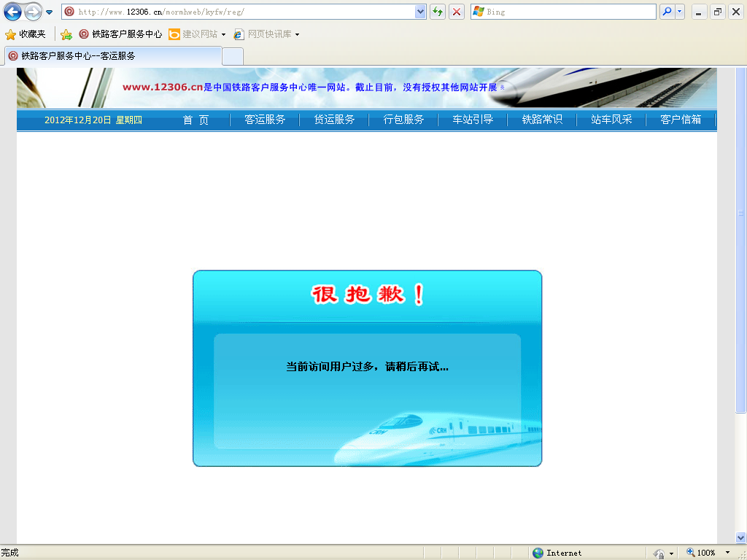Click the protected mode security icon in status bar
Screen dimensions: 747x560
(659, 553)
